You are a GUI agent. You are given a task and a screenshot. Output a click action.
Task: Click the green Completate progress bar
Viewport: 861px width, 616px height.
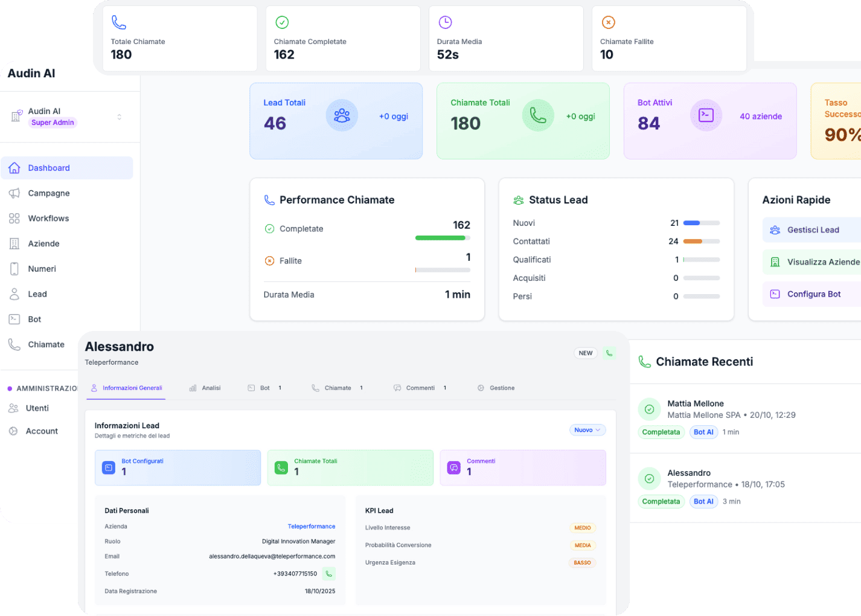tap(440, 238)
